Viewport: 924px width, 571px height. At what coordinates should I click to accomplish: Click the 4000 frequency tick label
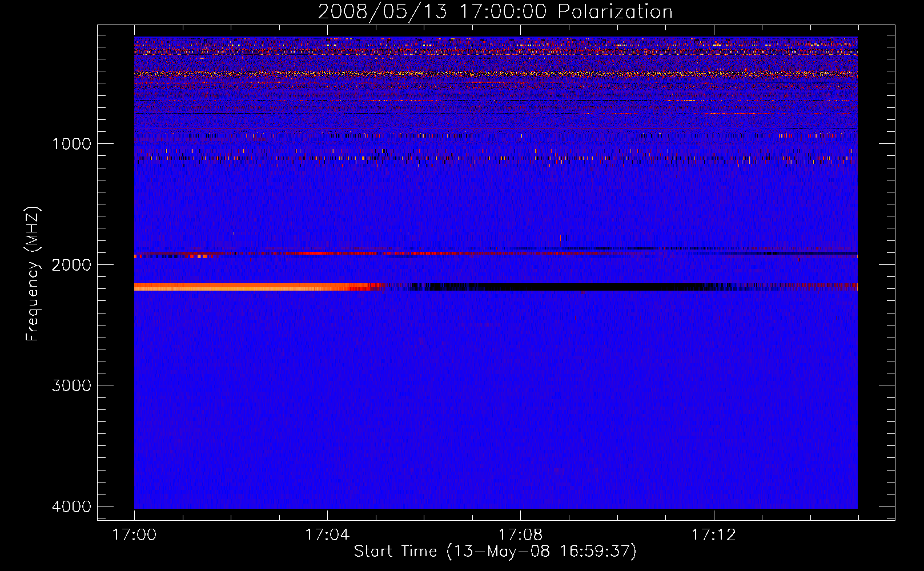tap(71, 506)
